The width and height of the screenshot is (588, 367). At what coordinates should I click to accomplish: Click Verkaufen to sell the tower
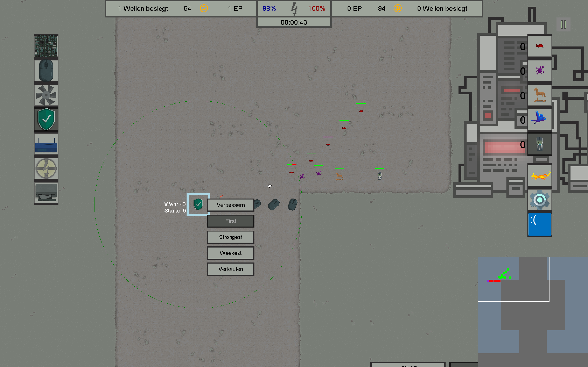(x=231, y=269)
